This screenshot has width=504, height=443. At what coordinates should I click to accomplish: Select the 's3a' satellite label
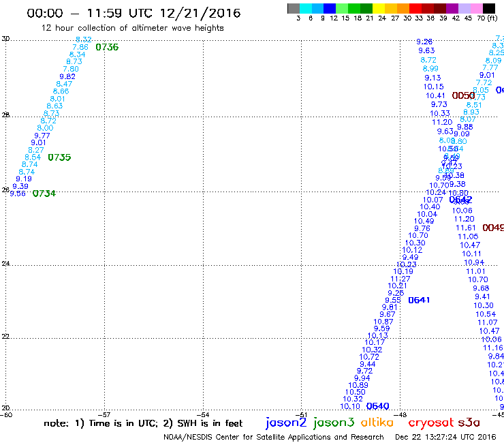coord(469,423)
